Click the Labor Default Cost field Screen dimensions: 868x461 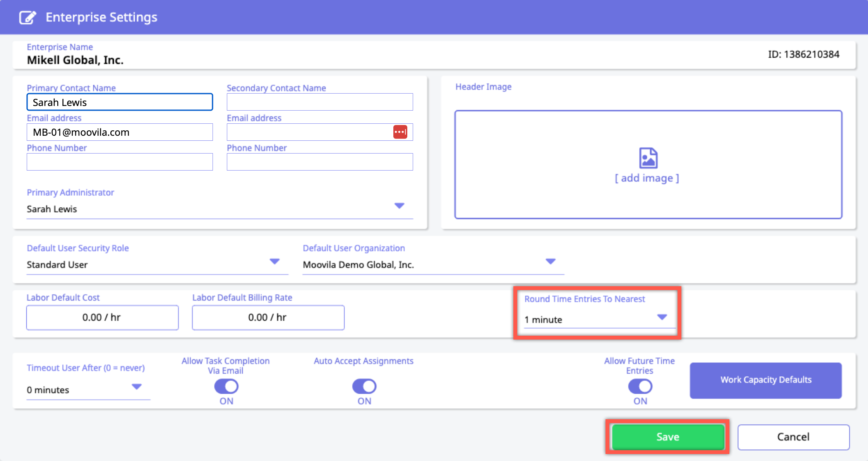(102, 318)
